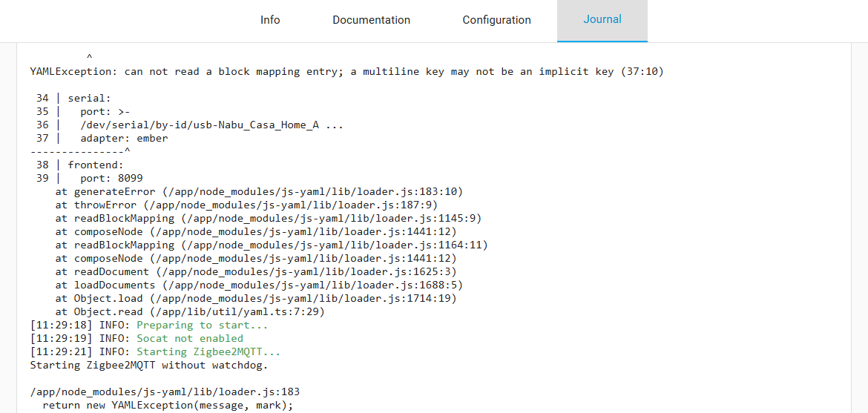Image resolution: width=868 pixels, height=413 pixels.
Task: Open the Info tab
Action: 270,20
